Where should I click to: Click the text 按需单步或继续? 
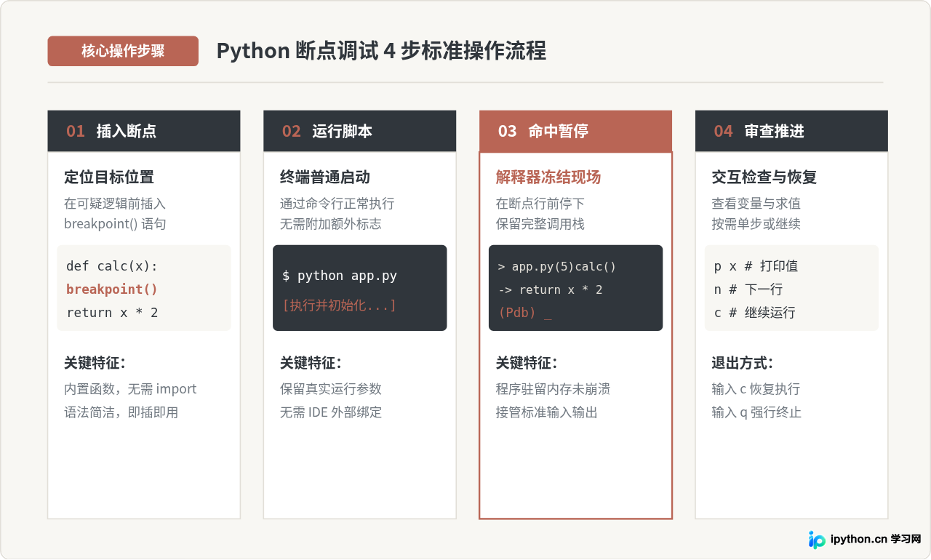coord(756,224)
